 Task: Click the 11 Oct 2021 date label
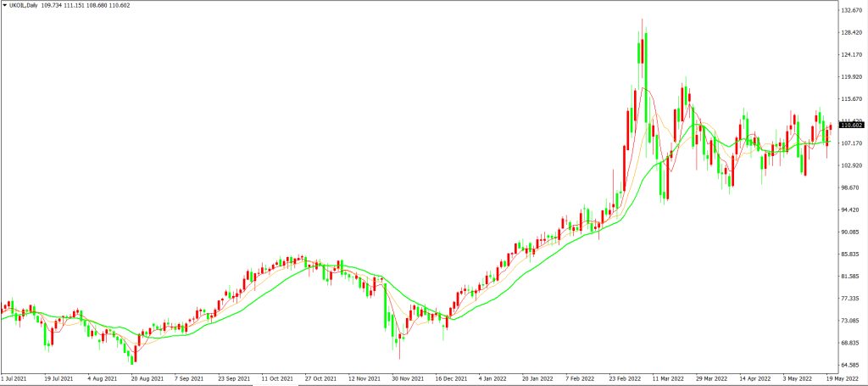pyautogui.click(x=275, y=379)
